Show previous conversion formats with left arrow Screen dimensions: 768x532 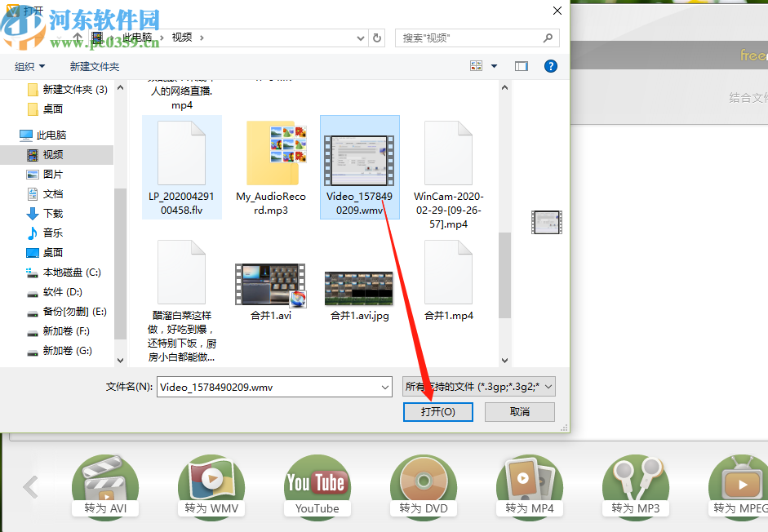coord(30,487)
